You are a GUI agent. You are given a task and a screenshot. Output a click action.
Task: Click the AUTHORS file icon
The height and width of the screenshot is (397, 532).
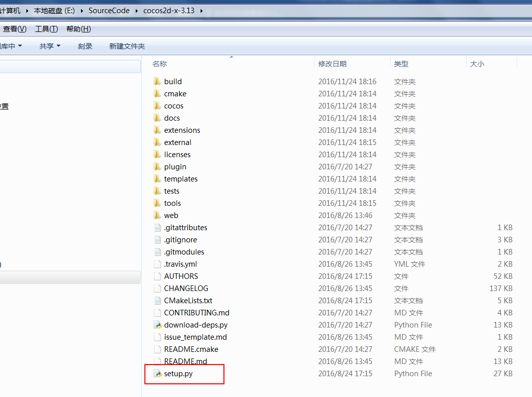158,276
